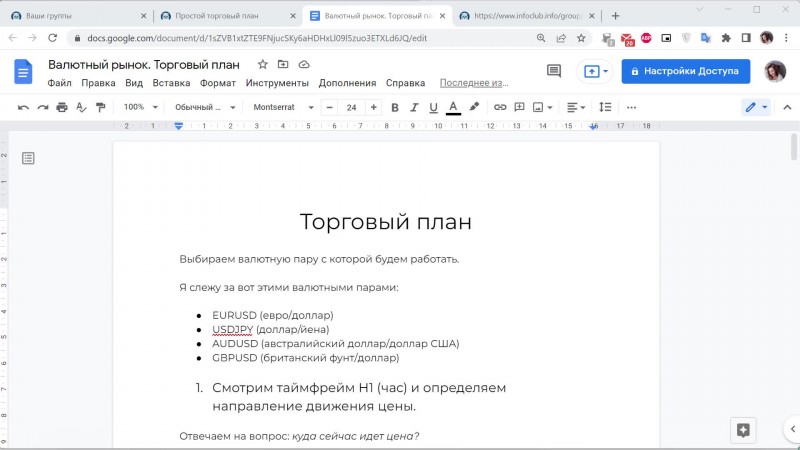Toggle underline formatting
Image resolution: width=800 pixels, height=450 pixels.
tap(433, 107)
